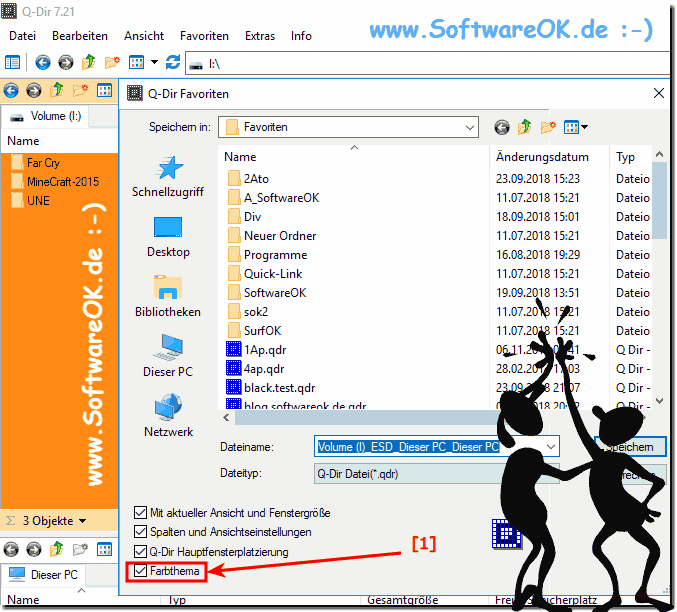Click the Speichern button
The image size is (677, 612).
(x=630, y=447)
